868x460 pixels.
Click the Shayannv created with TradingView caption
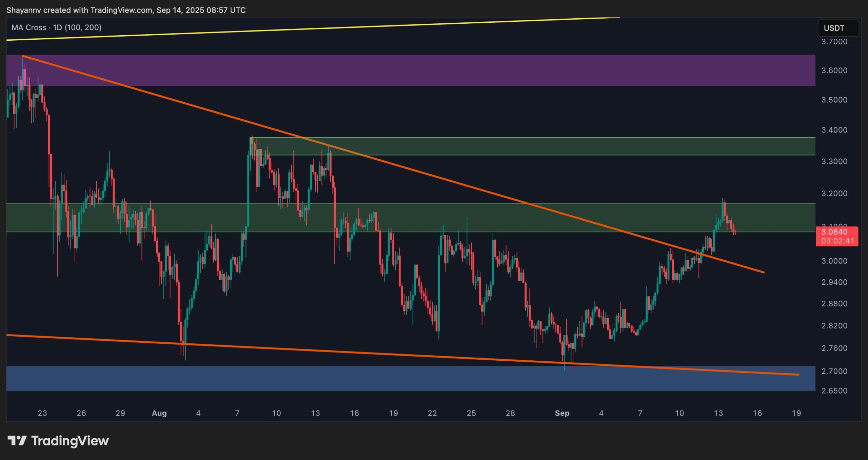click(x=126, y=10)
